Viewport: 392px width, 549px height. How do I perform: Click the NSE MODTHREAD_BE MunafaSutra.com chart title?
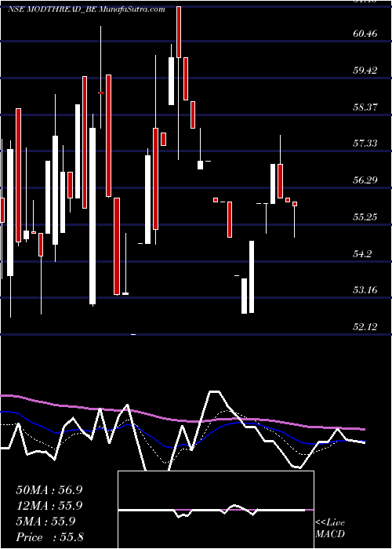(x=86, y=9)
